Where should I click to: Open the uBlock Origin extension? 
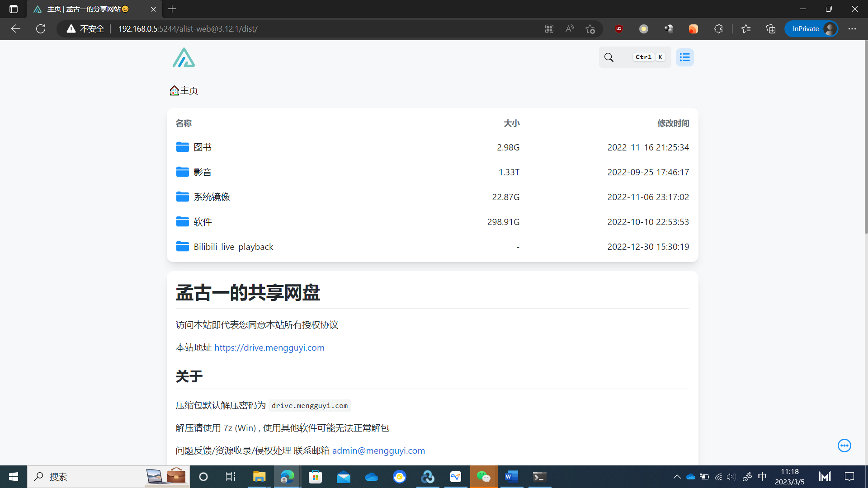[618, 28]
